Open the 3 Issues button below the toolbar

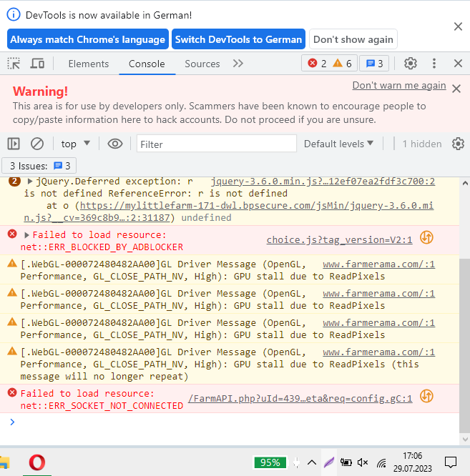click(39, 166)
